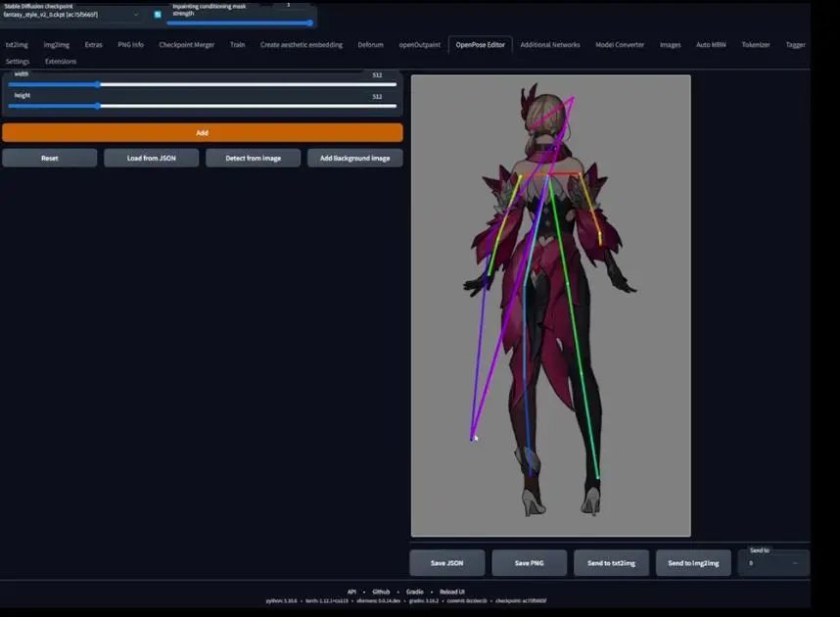
Task: Open the Train tab
Action: (237, 45)
